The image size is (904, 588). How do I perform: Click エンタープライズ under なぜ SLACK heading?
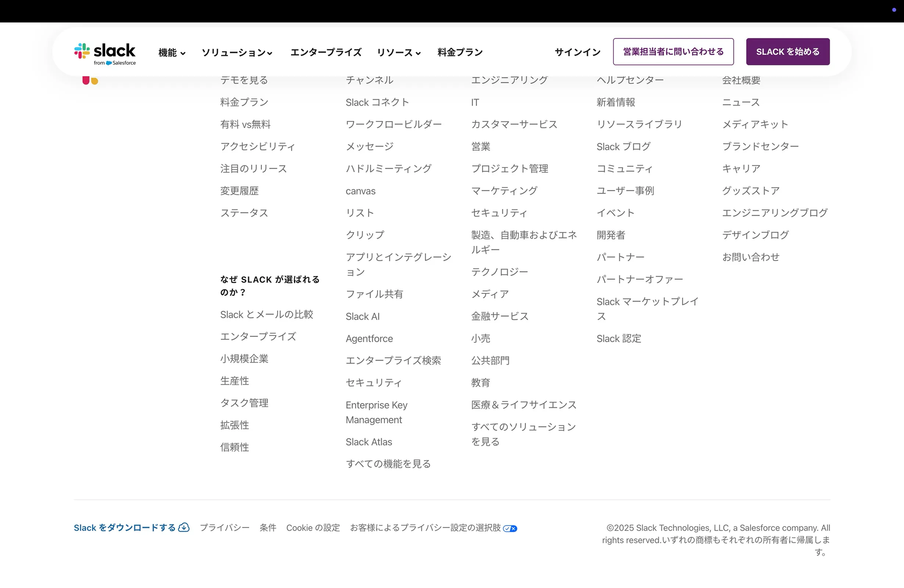tap(258, 337)
